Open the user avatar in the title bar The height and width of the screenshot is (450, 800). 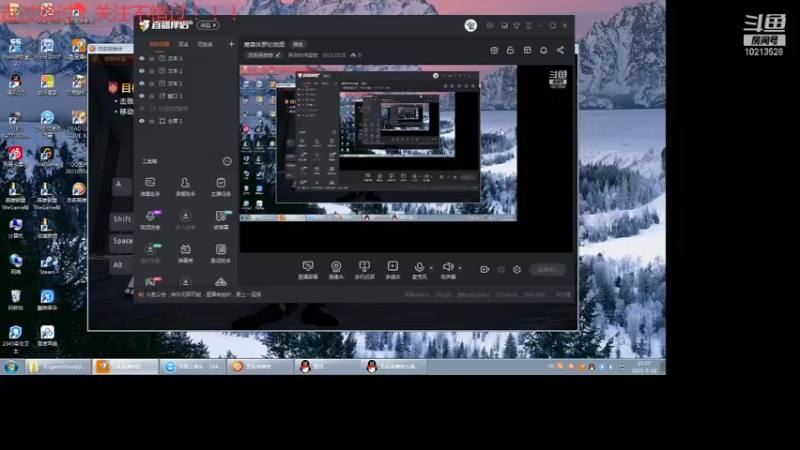pyautogui.click(x=470, y=25)
